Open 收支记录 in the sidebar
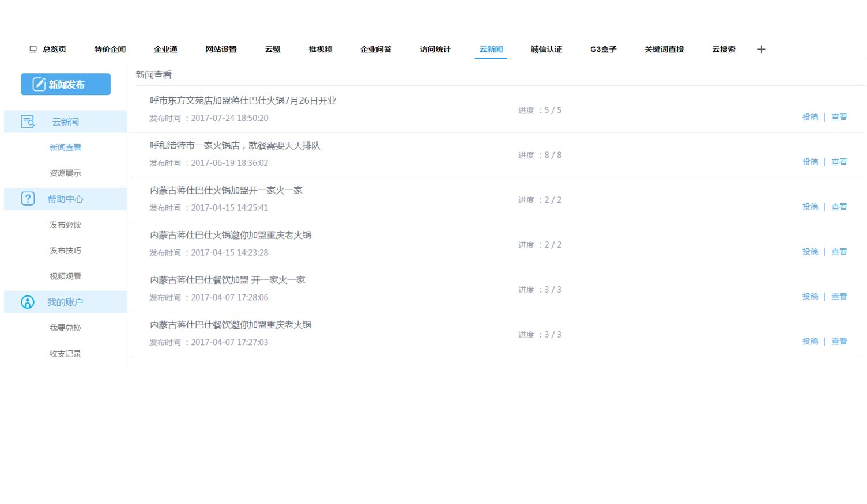The image size is (867, 504). (x=65, y=354)
